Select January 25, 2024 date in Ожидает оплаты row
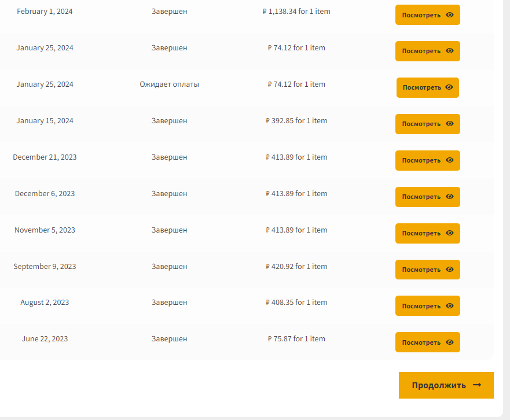 pos(45,84)
